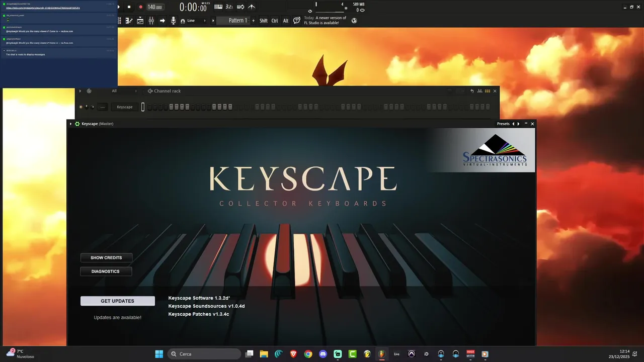Open Brave browser from taskbar
Viewport: 644px width, 362px height.
point(293,354)
